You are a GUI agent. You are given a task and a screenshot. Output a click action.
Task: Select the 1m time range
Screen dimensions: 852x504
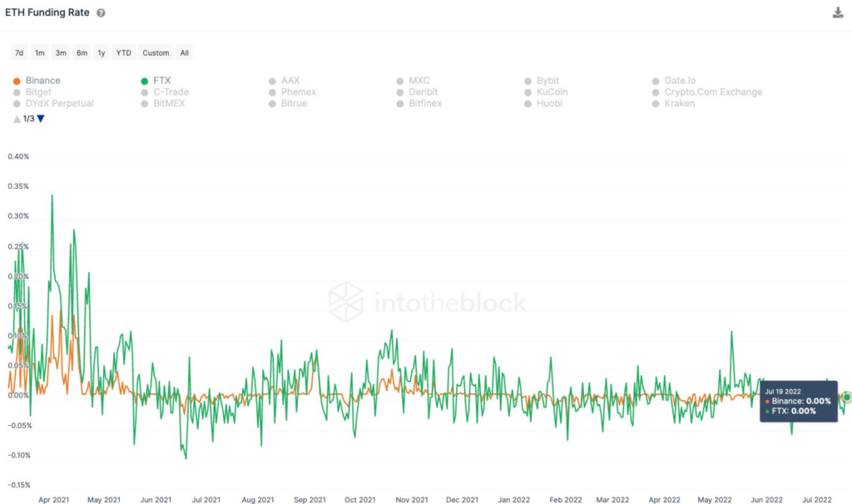point(40,52)
